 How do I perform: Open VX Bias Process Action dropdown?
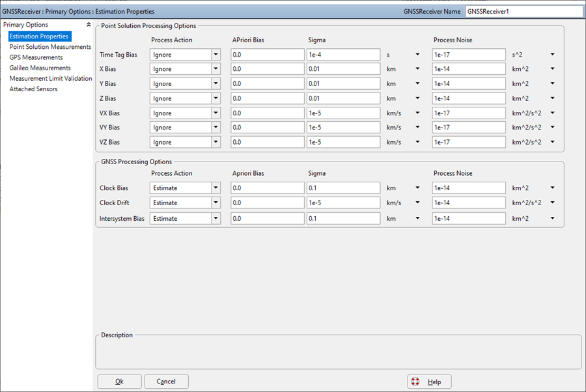point(216,113)
